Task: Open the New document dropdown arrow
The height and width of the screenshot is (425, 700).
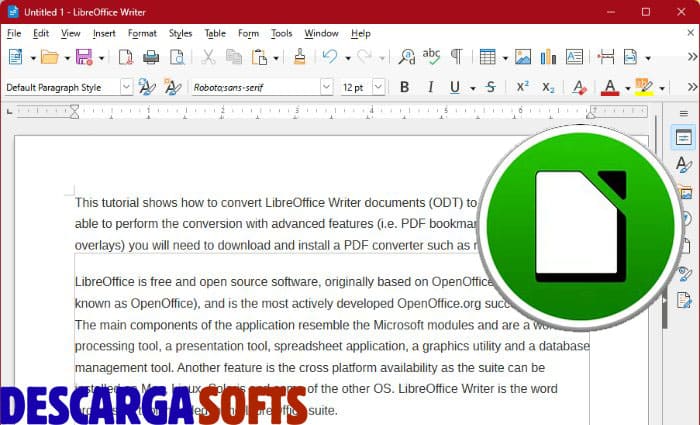Action: click(33, 58)
